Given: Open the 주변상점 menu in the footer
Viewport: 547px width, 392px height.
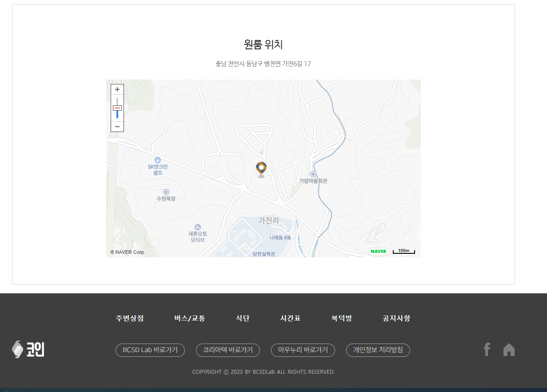Looking at the screenshot, I should click(129, 318).
